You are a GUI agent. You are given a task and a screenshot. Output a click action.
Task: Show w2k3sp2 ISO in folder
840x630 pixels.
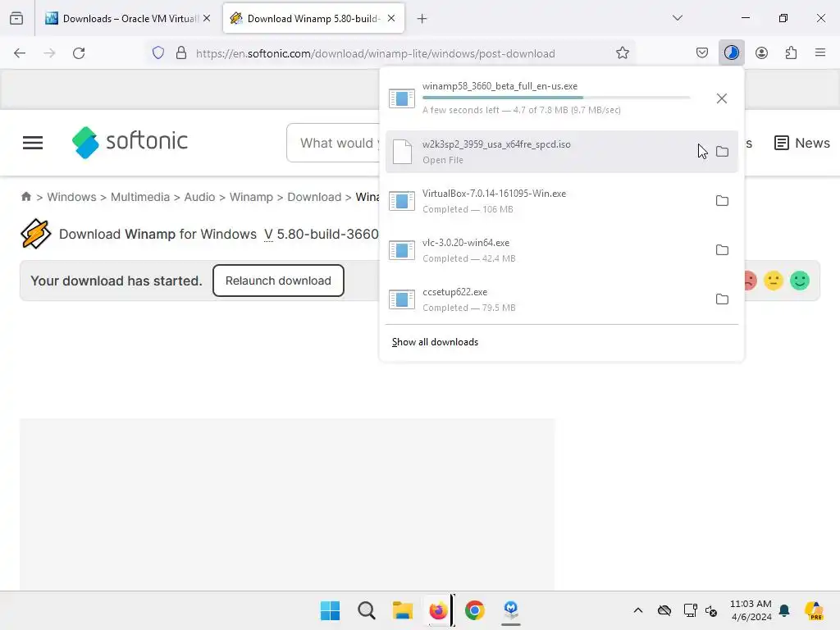[722, 152]
